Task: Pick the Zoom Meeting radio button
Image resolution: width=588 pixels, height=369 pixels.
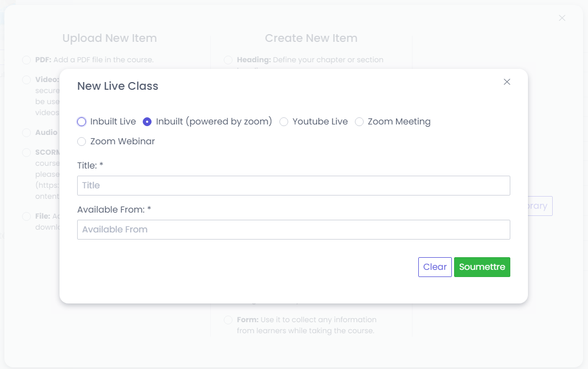Action: coord(359,122)
